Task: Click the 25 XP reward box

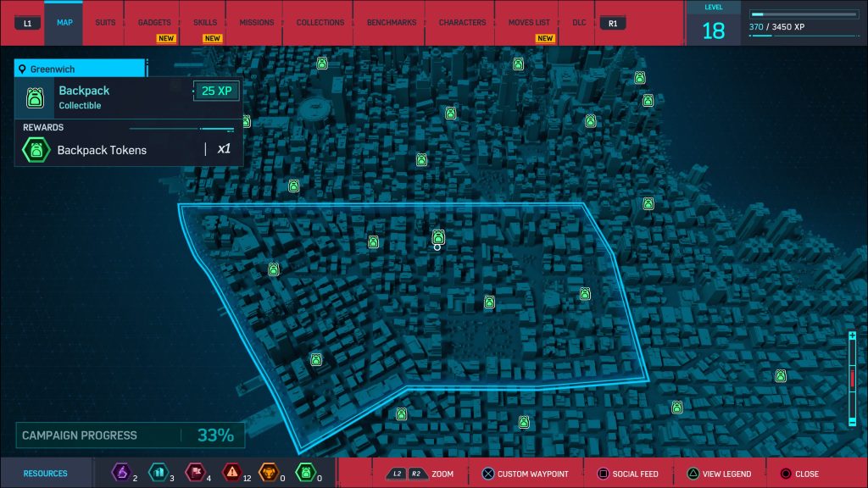Action: click(216, 91)
